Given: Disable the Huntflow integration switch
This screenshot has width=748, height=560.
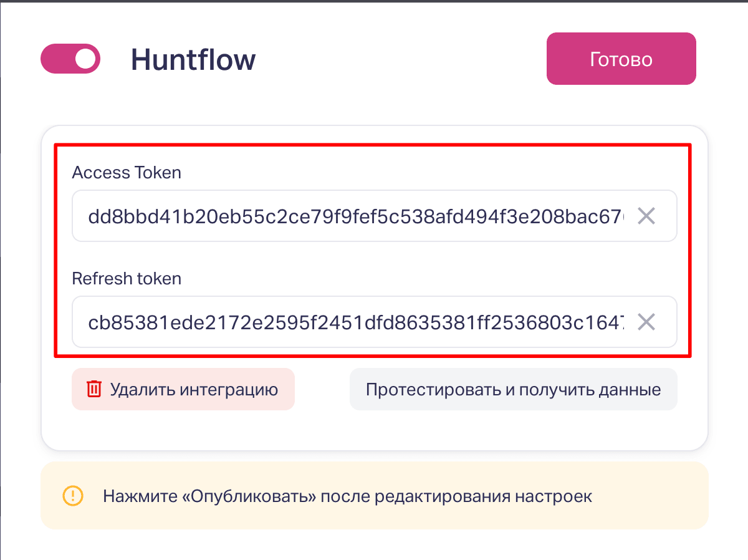Looking at the screenshot, I should (70, 59).
